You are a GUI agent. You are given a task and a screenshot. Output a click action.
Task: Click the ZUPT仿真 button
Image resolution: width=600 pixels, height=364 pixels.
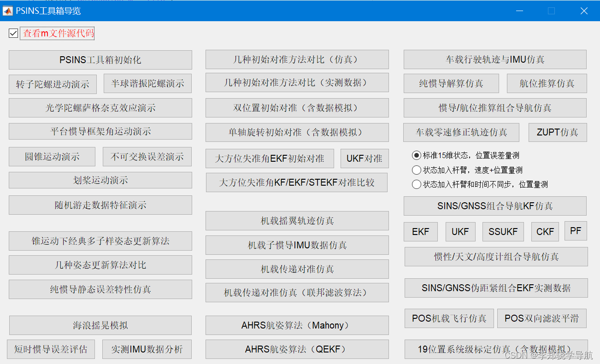click(558, 132)
